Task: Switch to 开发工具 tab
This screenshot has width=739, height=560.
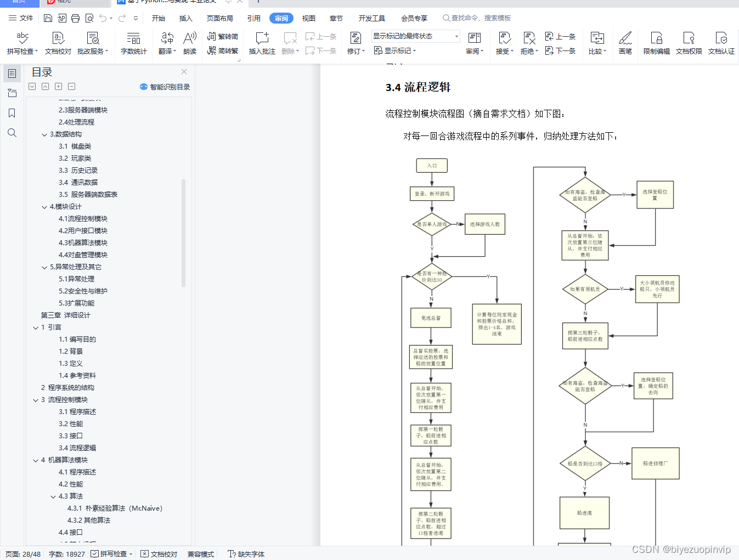Action: coord(372,18)
